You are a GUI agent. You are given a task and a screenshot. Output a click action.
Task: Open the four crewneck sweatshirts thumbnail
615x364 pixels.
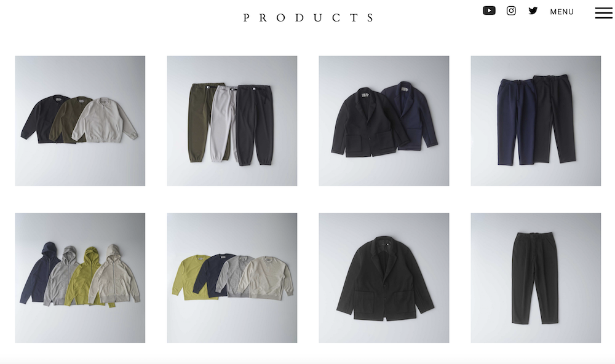coord(232,278)
